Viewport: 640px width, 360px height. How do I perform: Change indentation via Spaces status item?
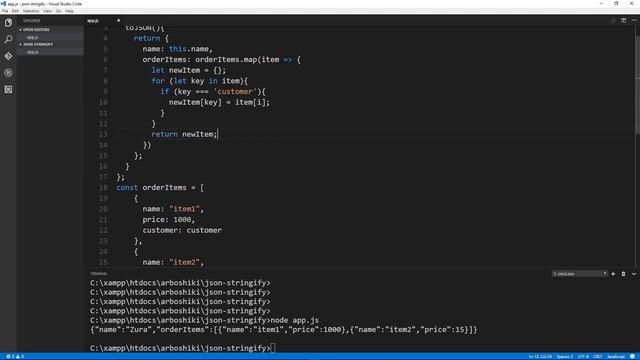(564, 357)
